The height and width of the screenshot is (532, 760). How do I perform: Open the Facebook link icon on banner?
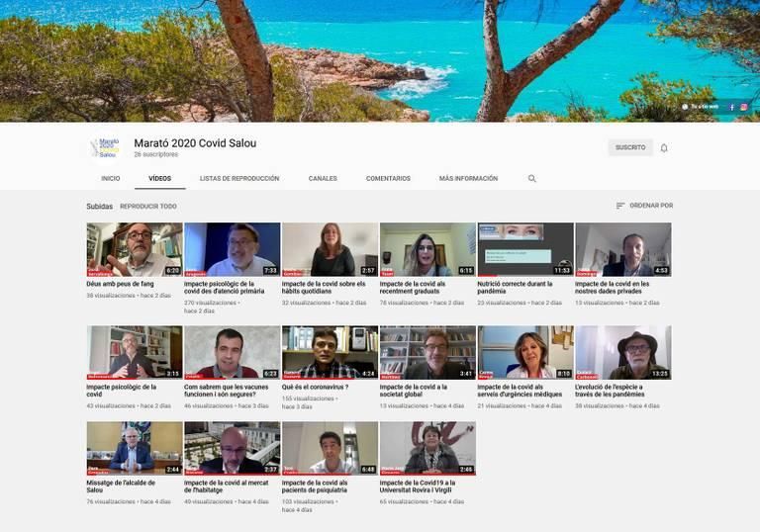(x=732, y=107)
